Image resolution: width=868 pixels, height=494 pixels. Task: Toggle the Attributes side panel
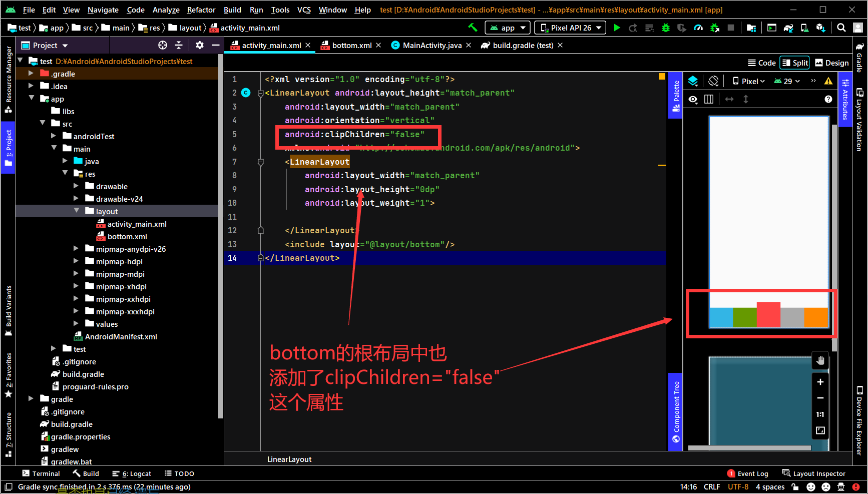845,99
